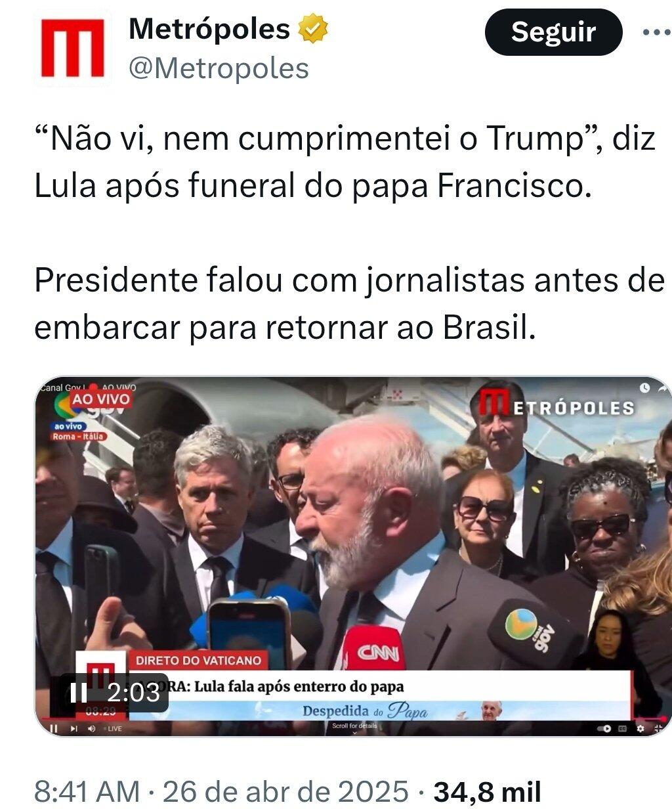Open video settings gear icon
Viewport: 672px width, 809px height.
[x=640, y=728]
